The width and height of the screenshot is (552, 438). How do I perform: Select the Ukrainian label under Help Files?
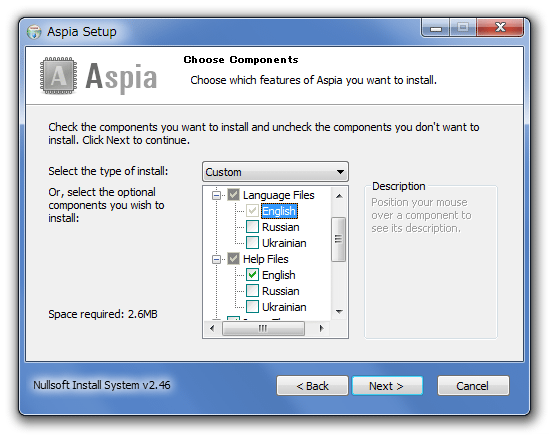284,307
